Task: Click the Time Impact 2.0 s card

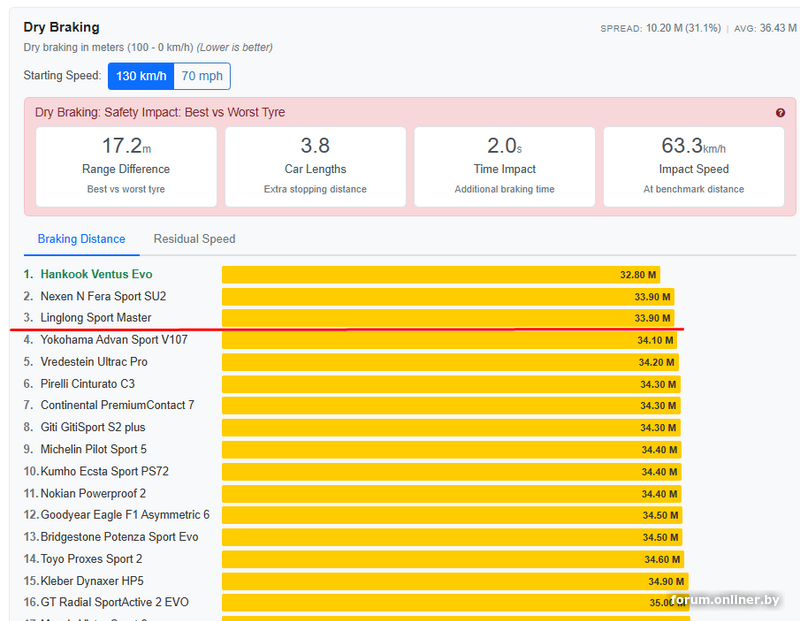Action: (x=504, y=166)
